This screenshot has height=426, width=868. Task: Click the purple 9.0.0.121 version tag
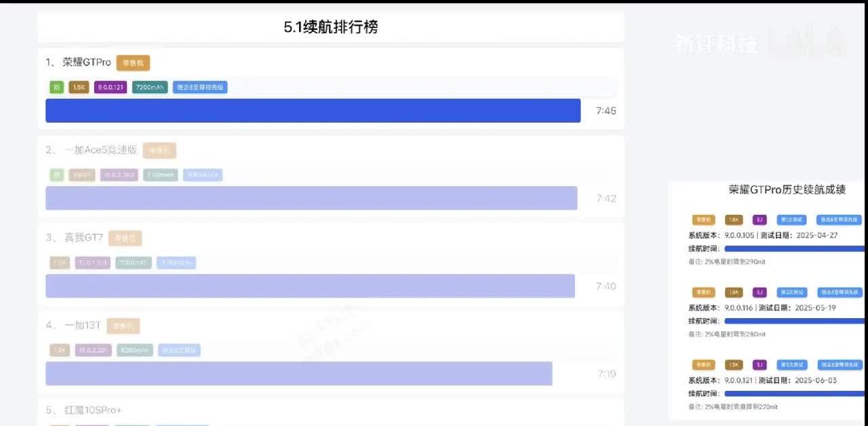[111, 87]
